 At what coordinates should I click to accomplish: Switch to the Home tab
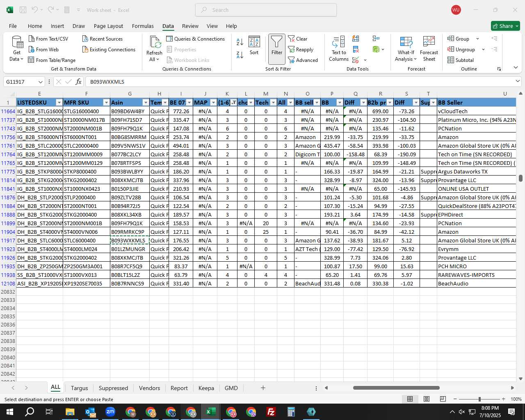point(35,26)
